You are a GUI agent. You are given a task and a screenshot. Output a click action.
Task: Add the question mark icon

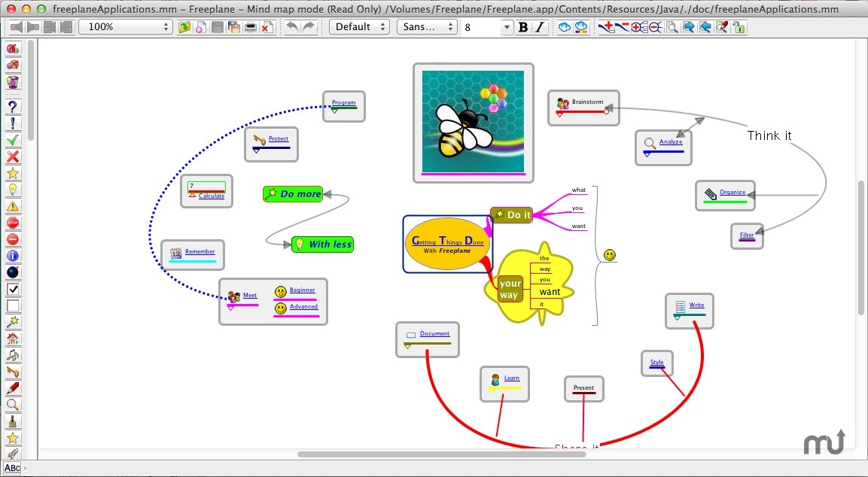[x=13, y=107]
